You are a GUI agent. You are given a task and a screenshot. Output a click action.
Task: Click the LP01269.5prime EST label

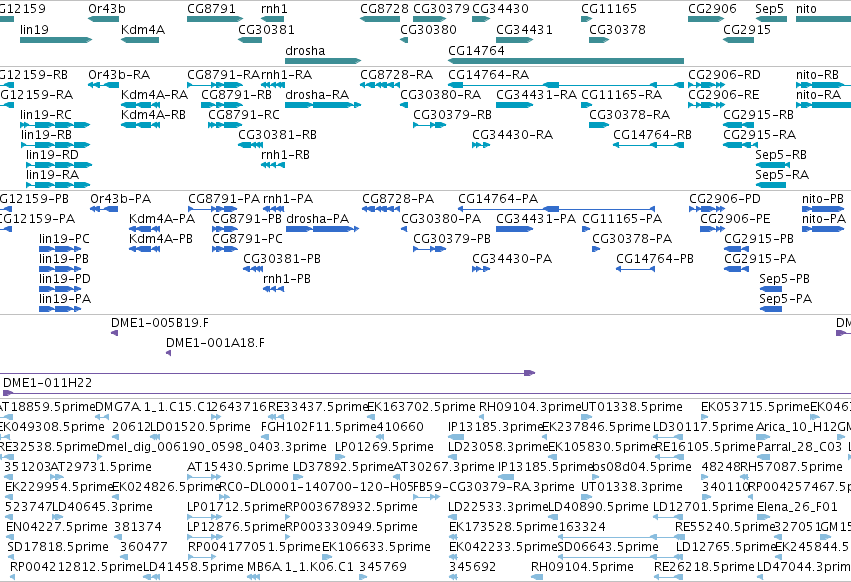[x=384, y=447]
